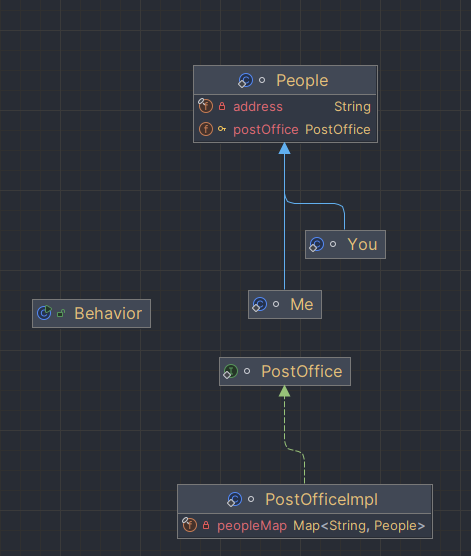Select the peopleMap field row
The image size is (471, 556).
(x=305, y=526)
